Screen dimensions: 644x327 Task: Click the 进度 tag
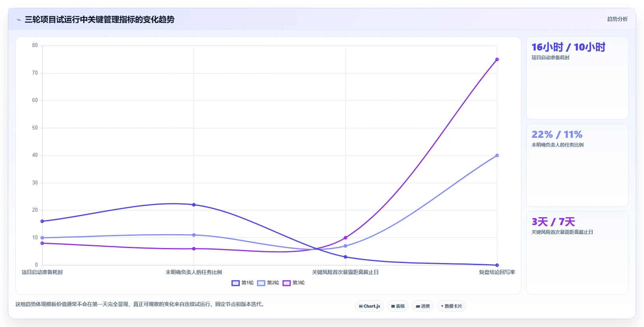coord(423,306)
